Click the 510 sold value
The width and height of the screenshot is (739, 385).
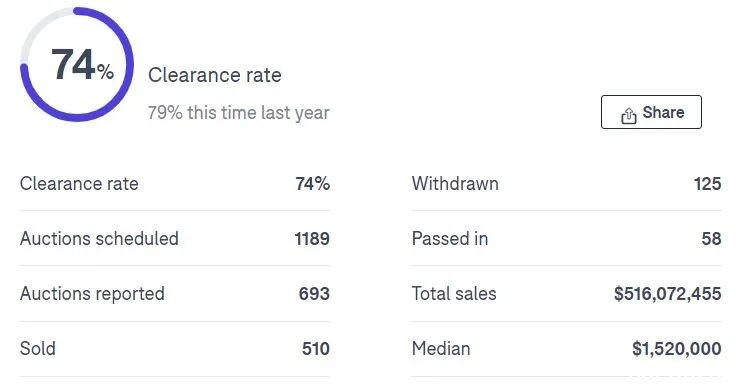[x=316, y=348]
